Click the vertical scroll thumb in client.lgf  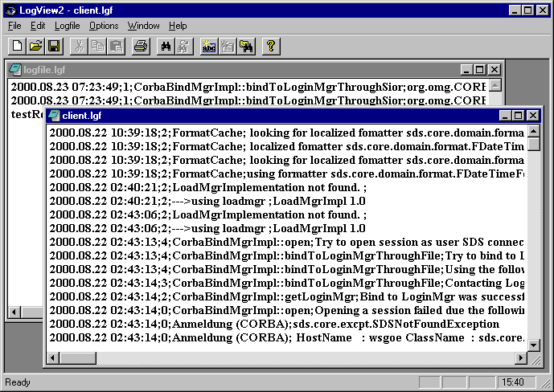(x=534, y=144)
